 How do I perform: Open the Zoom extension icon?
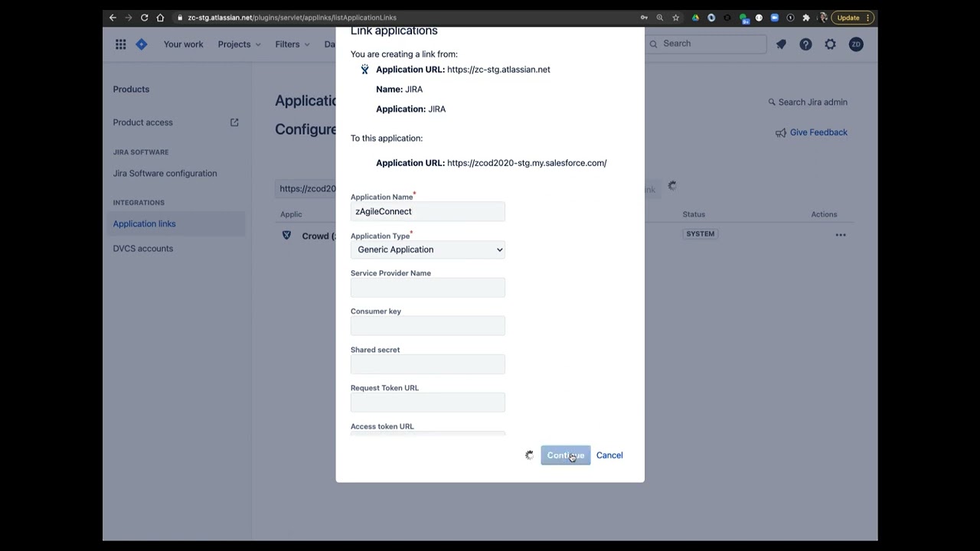click(x=774, y=18)
